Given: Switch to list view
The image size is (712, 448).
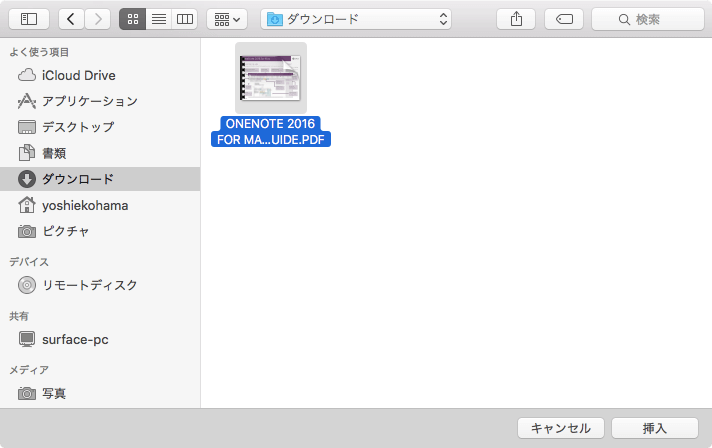Looking at the screenshot, I should pos(159,19).
